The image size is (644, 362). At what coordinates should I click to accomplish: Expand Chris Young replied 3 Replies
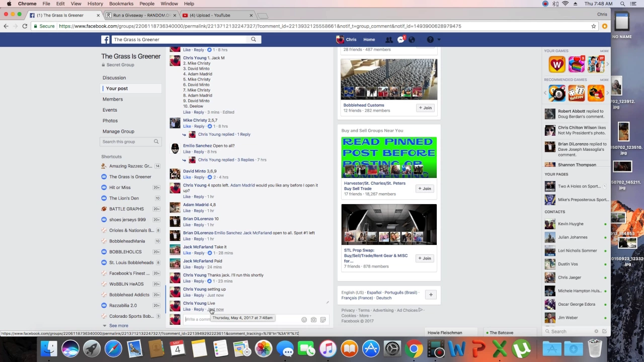[x=226, y=160]
